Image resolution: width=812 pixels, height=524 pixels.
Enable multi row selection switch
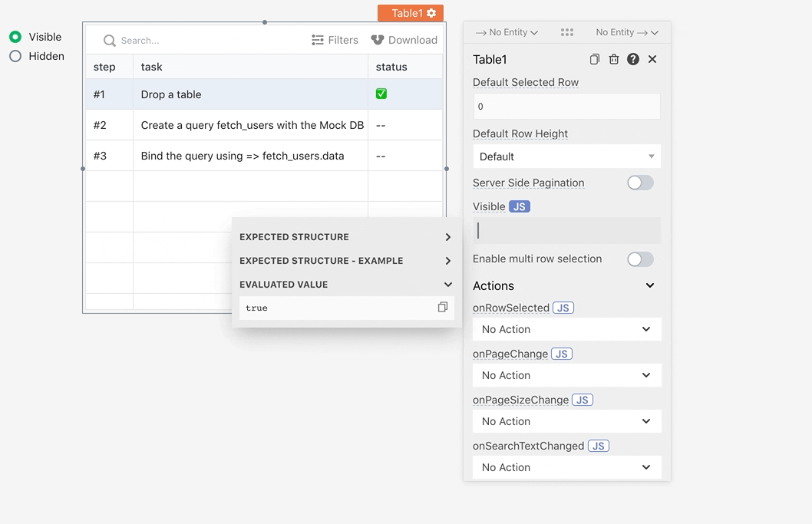pyautogui.click(x=640, y=259)
